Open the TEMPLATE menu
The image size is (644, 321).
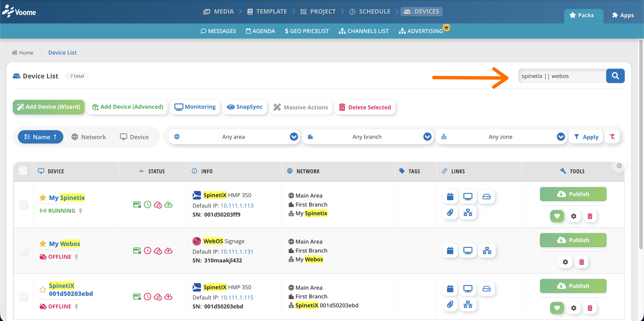[267, 12]
